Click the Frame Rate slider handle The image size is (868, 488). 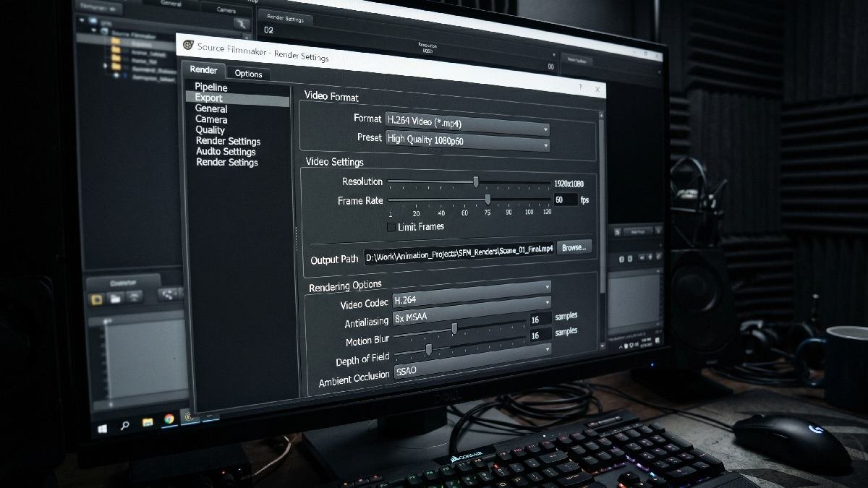[488, 200]
